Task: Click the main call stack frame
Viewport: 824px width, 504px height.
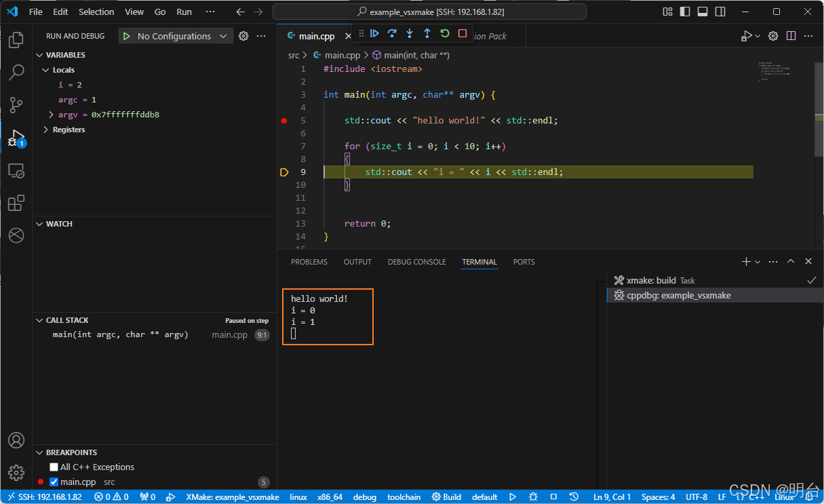Action: 155,334
